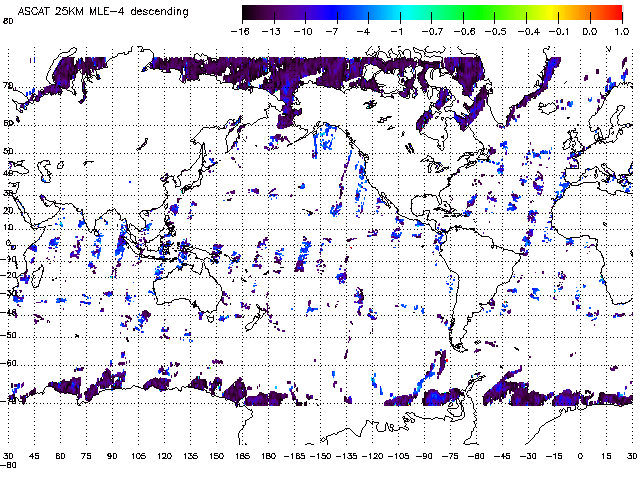The height and width of the screenshot is (480, 640).
Task: Click longitude axis label '-120'
Action: pos(372,456)
